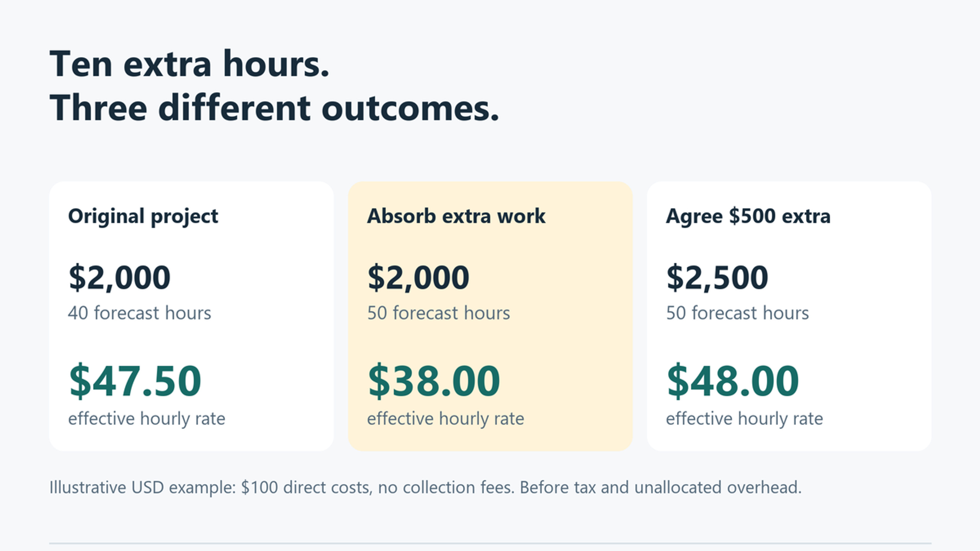Select the $2,000 price in Original project card
Viewport: 980px width, 551px height.
[119, 277]
